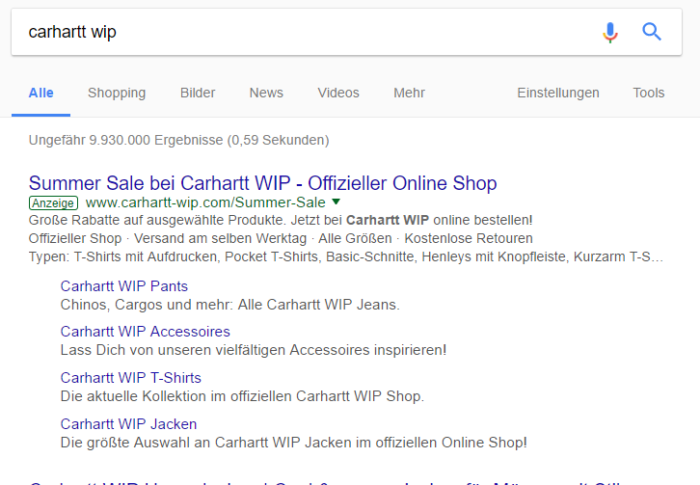Open the Carhartt WIP Jacken sitelink
Screen dimensions: 700x485
coord(129,424)
